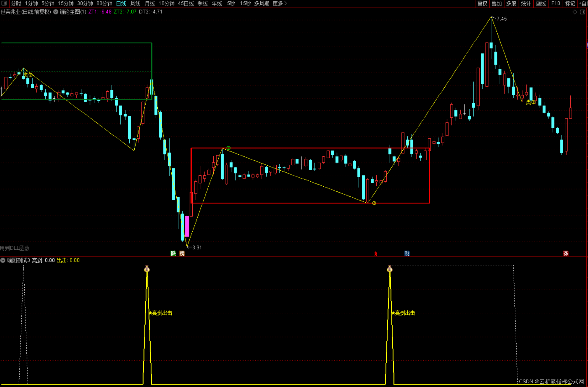Switch to 30分钟 period tab

point(85,3)
